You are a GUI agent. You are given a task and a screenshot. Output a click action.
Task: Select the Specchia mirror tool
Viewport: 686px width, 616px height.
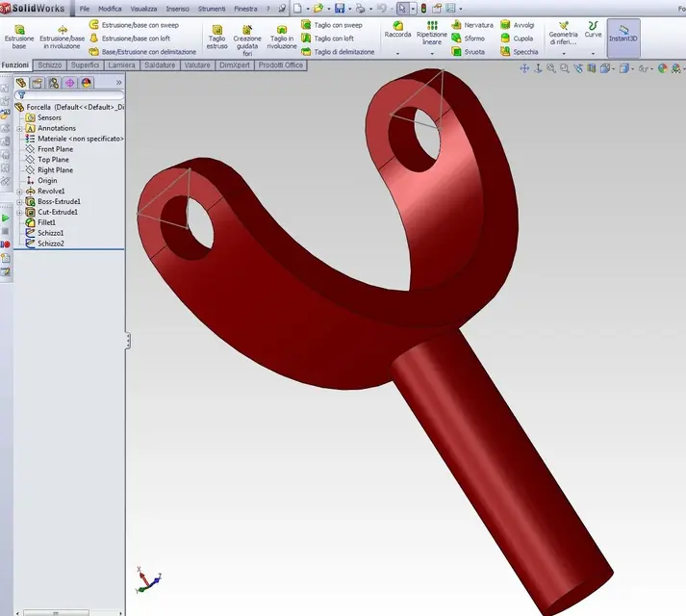[x=520, y=52]
